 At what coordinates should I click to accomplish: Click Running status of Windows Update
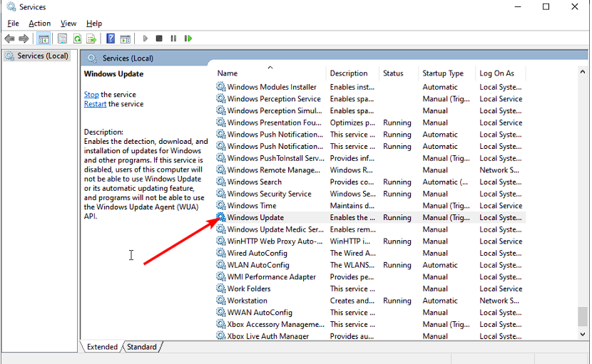point(397,218)
